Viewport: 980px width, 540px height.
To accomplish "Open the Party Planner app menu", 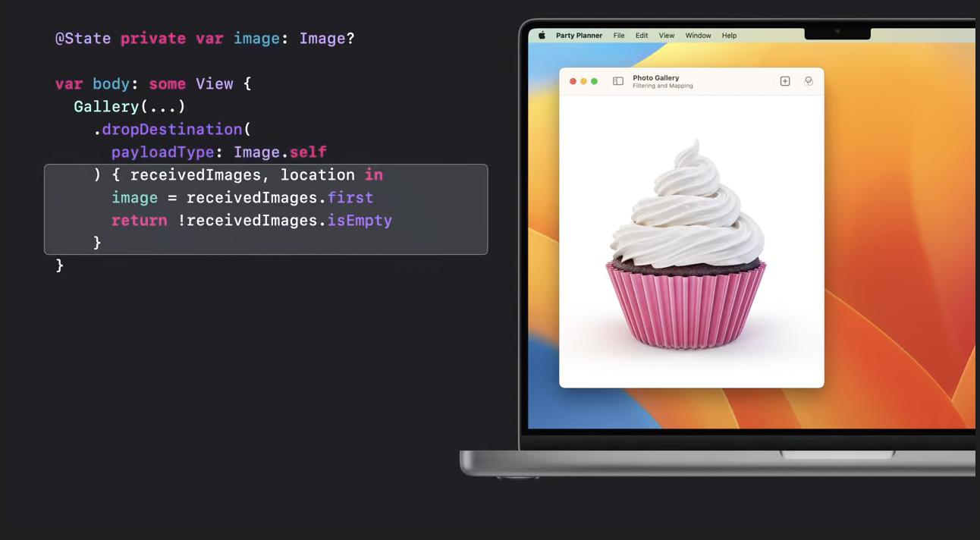I will pyautogui.click(x=579, y=36).
